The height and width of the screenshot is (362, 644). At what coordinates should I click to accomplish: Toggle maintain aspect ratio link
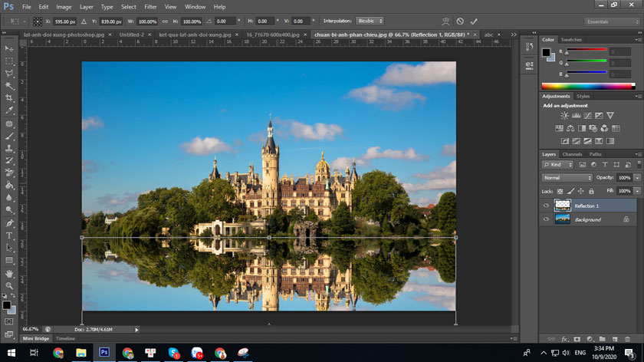pos(165,21)
